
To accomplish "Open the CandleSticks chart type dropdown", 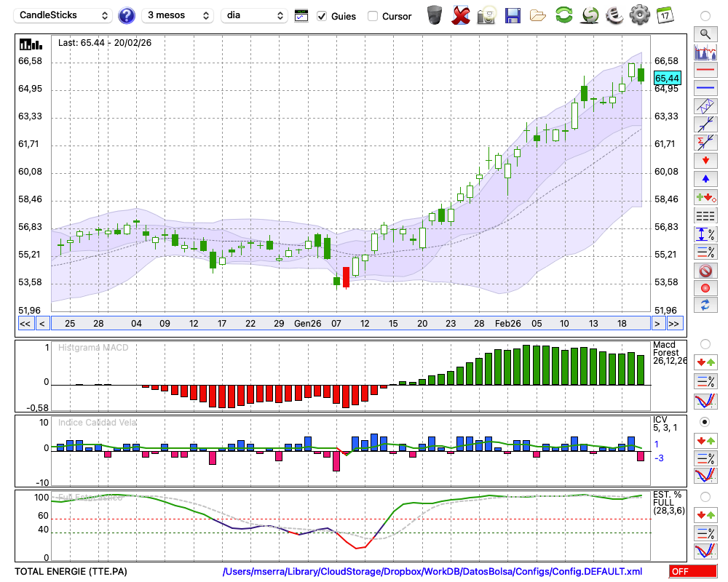I will [x=63, y=15].
